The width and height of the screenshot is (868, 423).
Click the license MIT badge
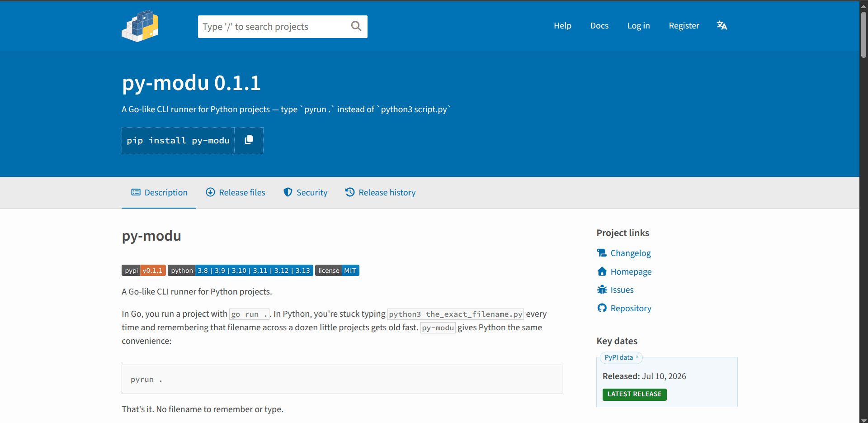(337, 271)
